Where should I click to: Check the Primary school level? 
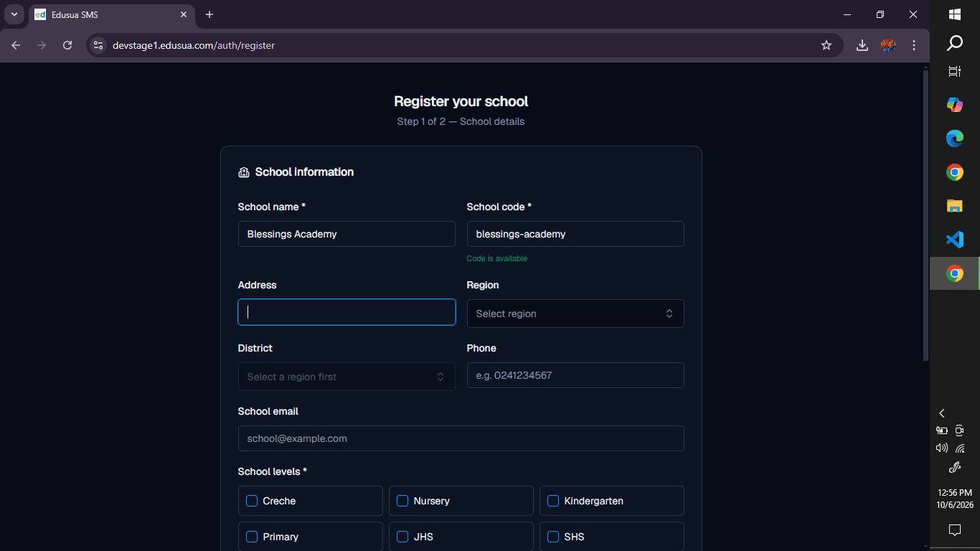pyautogui.click(x=252, y=537)
